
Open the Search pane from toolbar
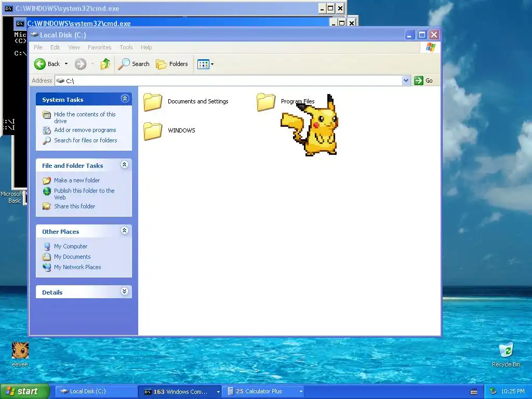[134, 64]
